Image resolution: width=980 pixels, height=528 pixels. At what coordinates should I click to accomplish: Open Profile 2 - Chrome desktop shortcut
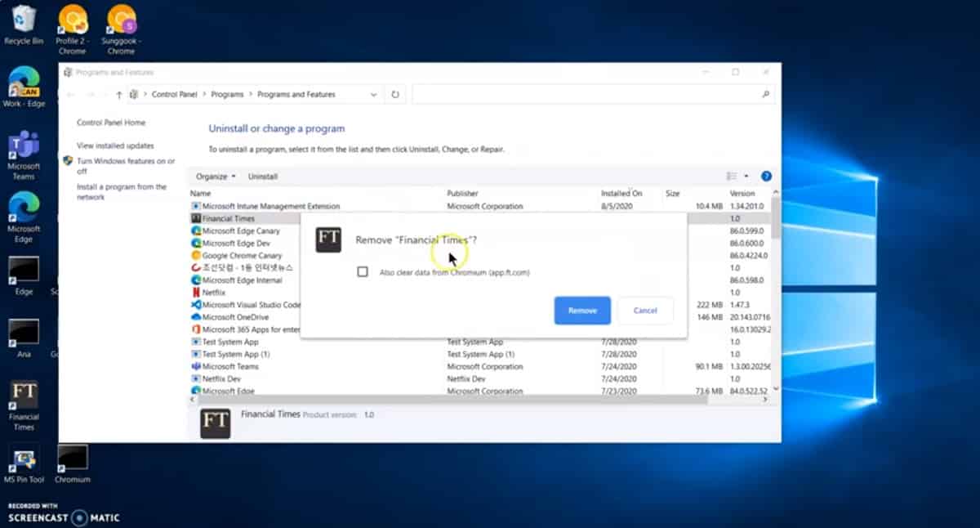[72, 29]
